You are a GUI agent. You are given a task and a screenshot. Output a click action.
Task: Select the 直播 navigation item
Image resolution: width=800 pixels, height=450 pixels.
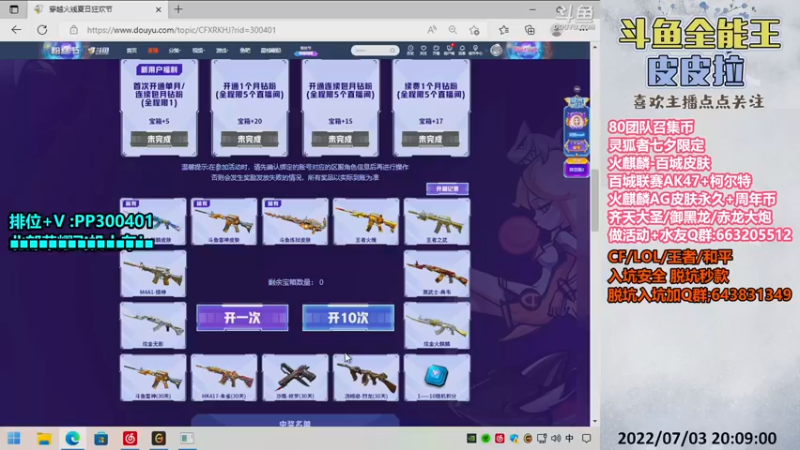point(153,51)
